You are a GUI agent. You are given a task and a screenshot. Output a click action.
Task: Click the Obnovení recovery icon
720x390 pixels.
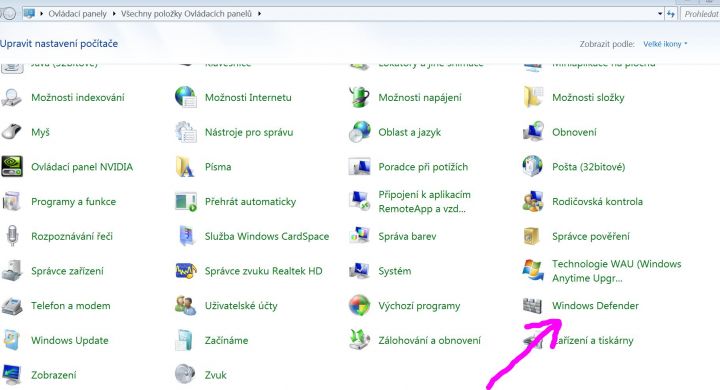tap(533, 132)
